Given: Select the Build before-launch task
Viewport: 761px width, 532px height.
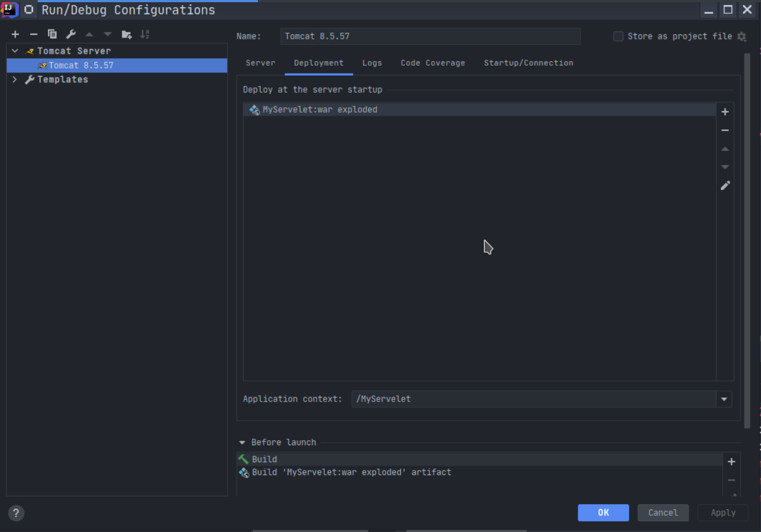Looking at the screenshot, I should point(479,460).
